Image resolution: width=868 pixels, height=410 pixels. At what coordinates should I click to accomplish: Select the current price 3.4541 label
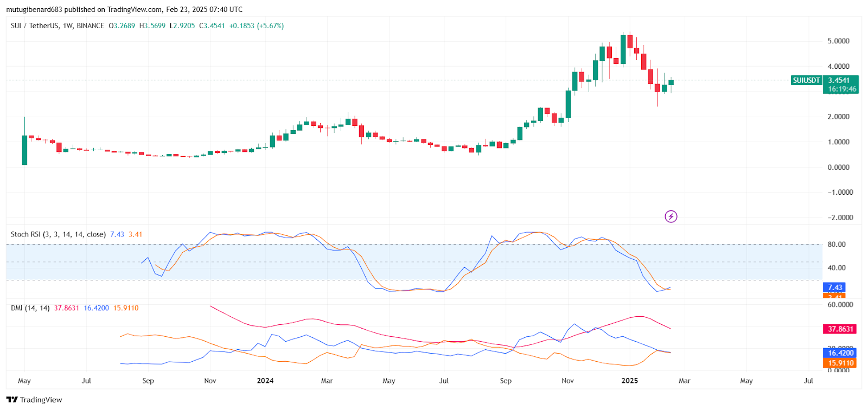pos(839,80)
